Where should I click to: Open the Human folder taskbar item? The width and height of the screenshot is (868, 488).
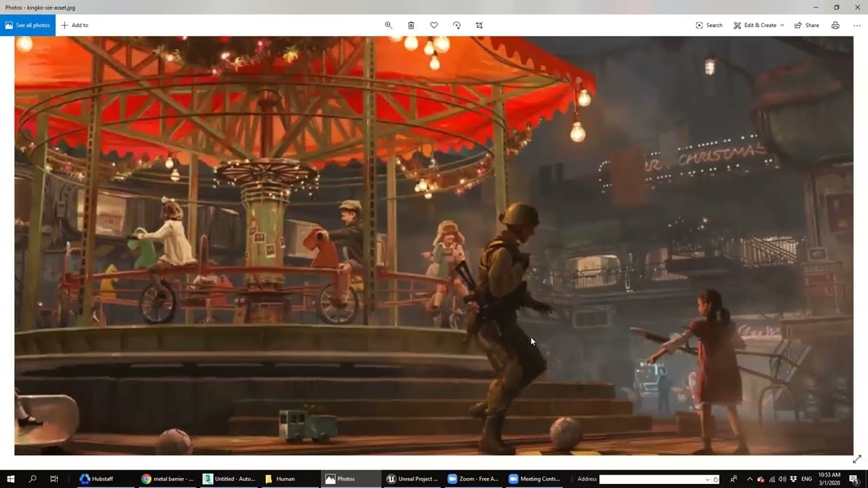290,479
